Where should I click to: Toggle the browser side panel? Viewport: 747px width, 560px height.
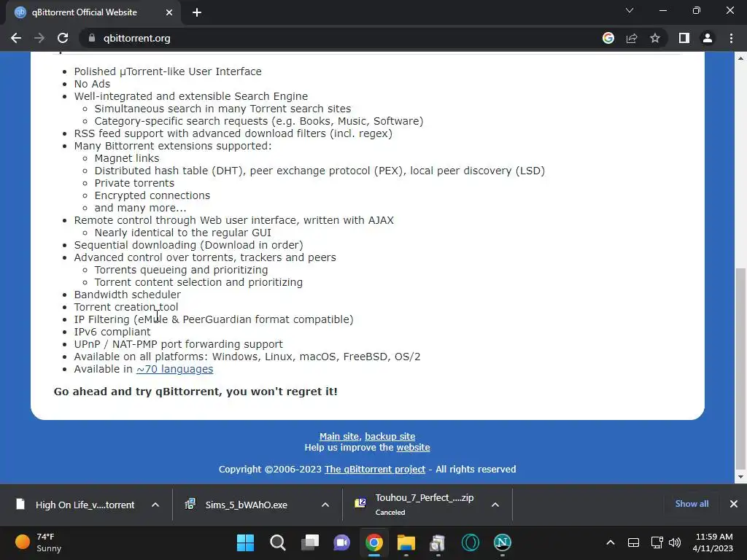pyautogui.click(x=684, y=38)
